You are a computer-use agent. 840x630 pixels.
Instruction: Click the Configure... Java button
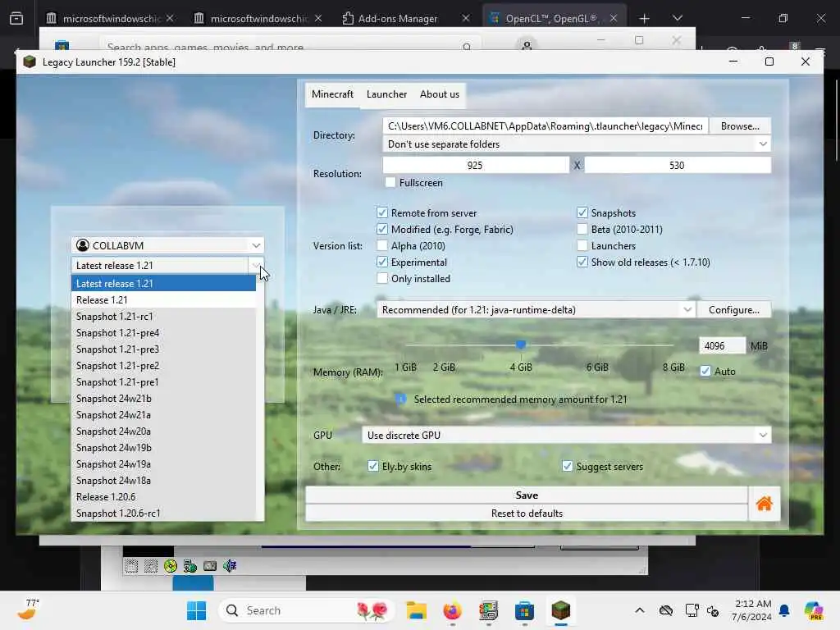coord(734,310)
